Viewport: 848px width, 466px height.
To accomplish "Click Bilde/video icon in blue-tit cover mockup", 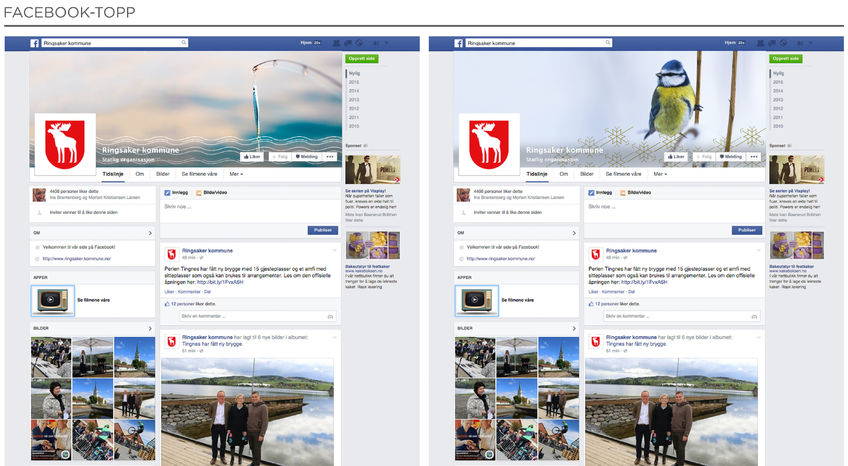I will pyautogui.click(x=622, y=192).
